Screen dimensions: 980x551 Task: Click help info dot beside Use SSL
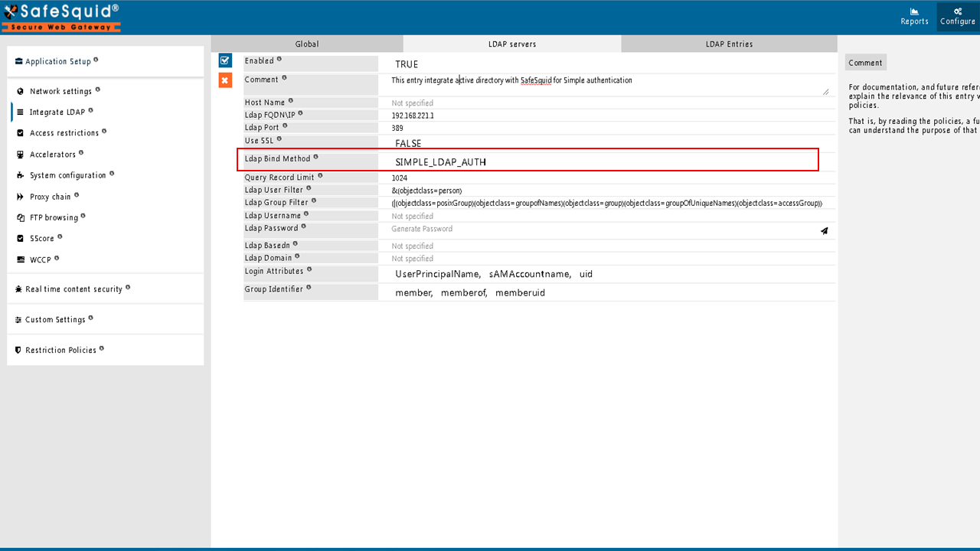point(279,139)
